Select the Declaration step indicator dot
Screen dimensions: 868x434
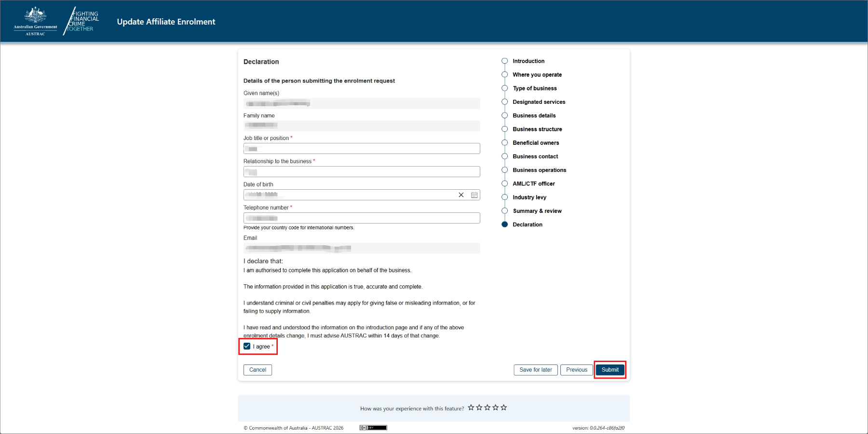[x=505, y=224]
